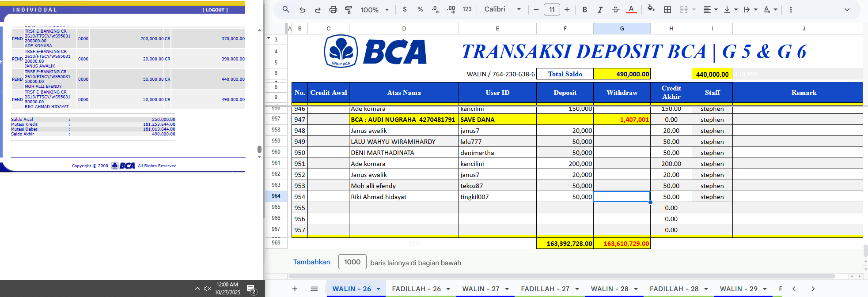Click the font size input field
Screen dimensions: 868x297
pos(552,9)
